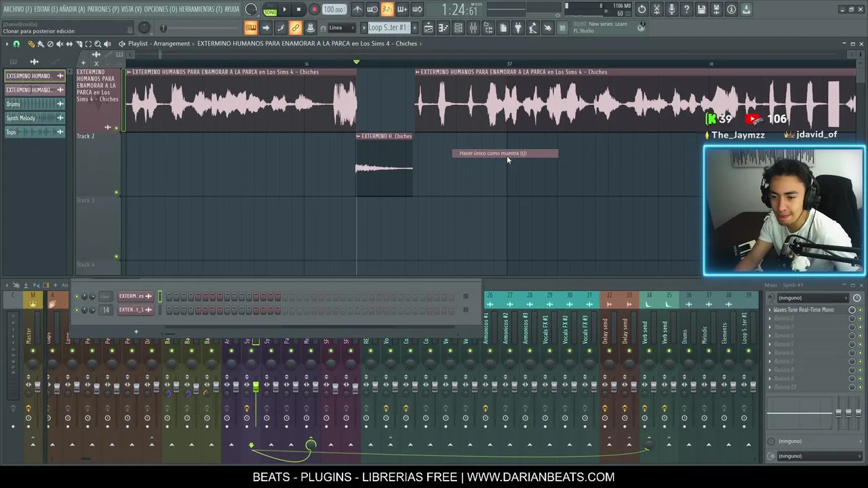The width and height of the screenshot is (868, 488).
Task: Click the EXTER..t_1 channel button
Action: click(136, 310)
